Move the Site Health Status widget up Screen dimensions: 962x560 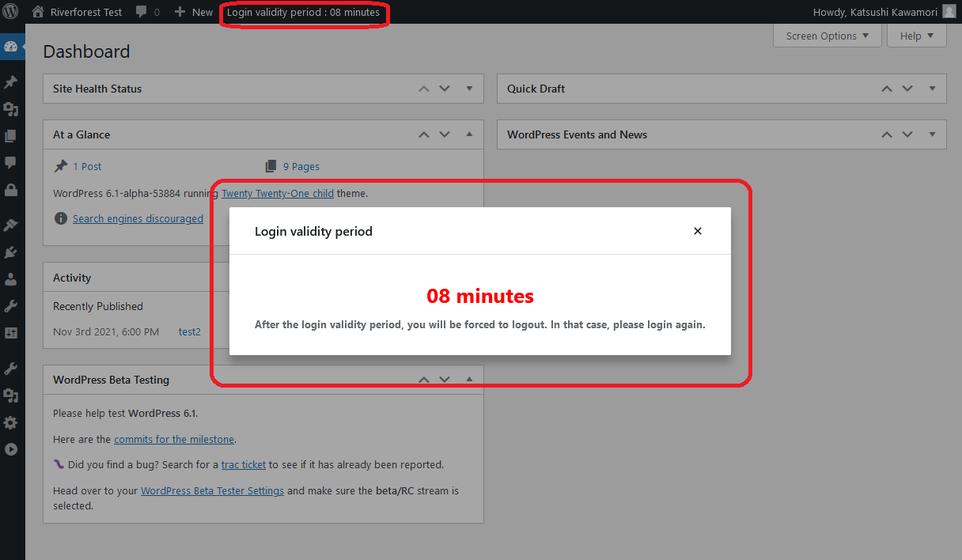[423, 89]
